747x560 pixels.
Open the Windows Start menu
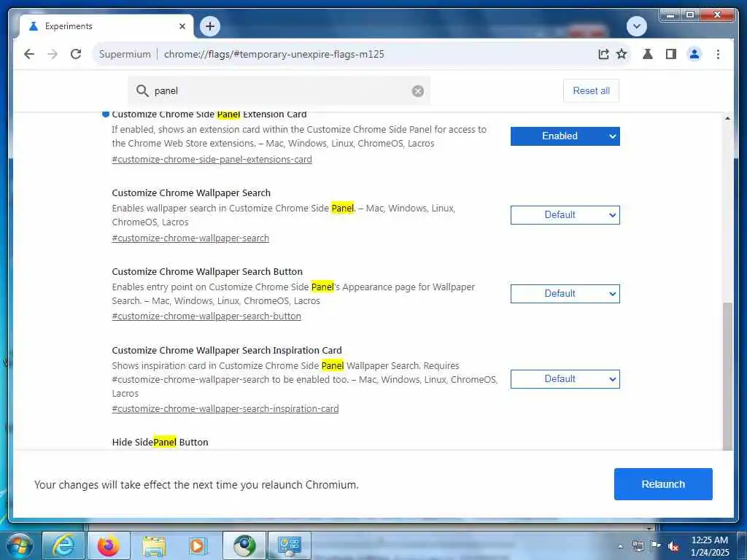[x=18, y=545]
